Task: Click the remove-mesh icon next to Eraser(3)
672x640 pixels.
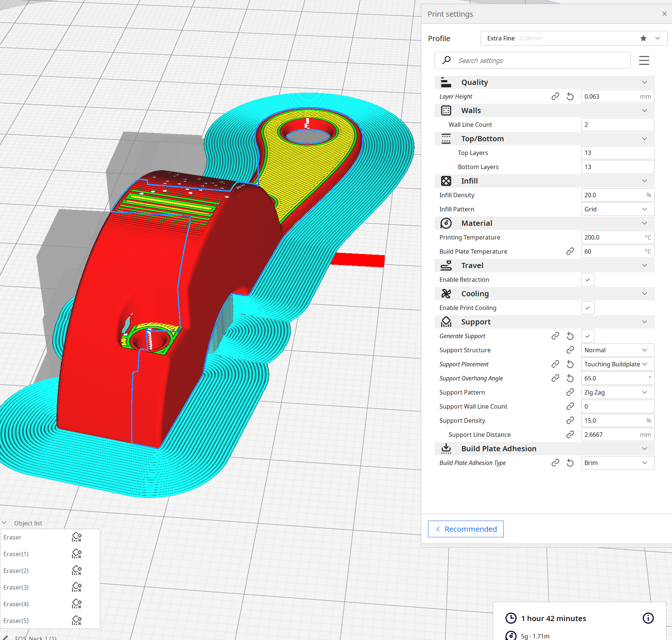Action: pyautogui.click(x=76, y=587)
